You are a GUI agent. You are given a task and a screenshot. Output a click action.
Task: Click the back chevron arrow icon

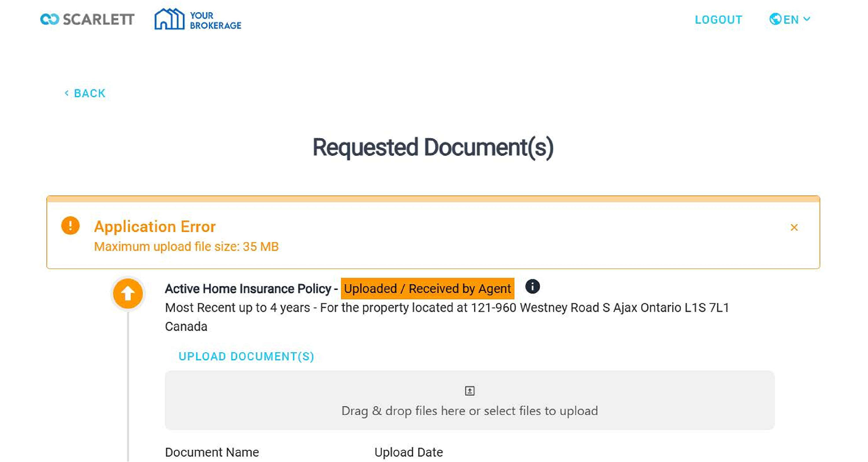click(x=67, y=93)
